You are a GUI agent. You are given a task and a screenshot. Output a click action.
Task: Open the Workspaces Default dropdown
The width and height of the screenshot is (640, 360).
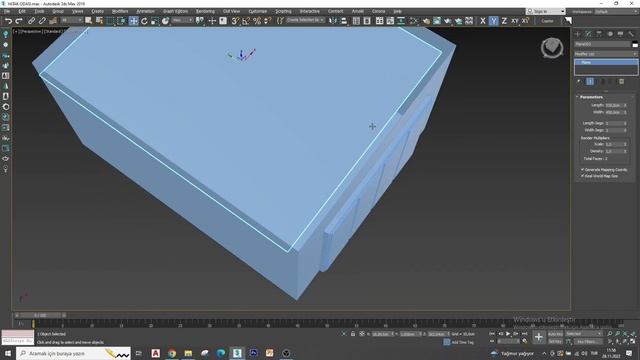coord(616,11)
